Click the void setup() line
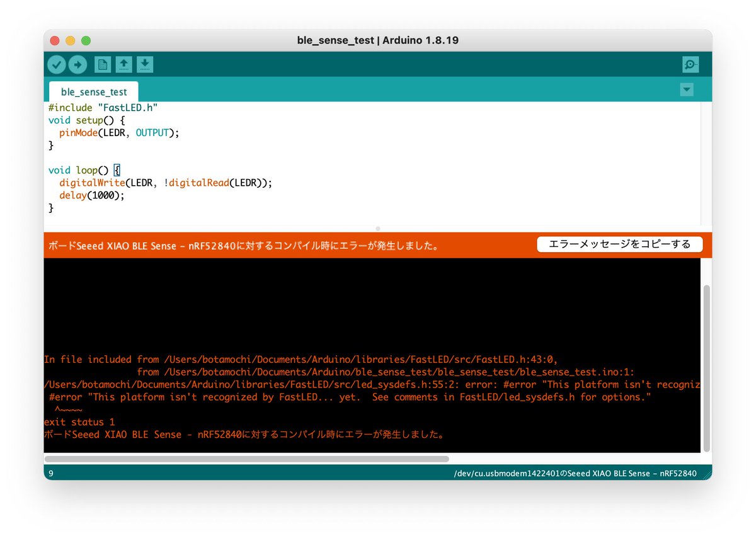756x538 pixels. coord(87,120)
